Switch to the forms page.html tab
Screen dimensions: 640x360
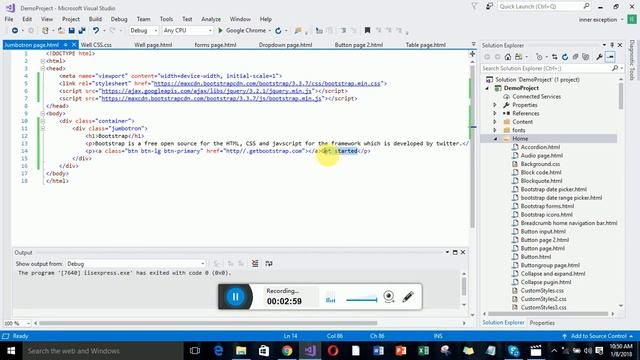(215, 45)
